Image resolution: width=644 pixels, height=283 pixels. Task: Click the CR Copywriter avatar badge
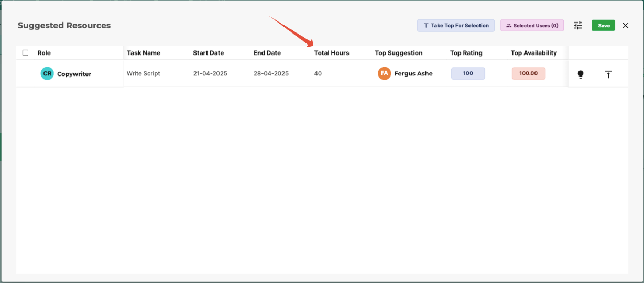click(47, 74)
